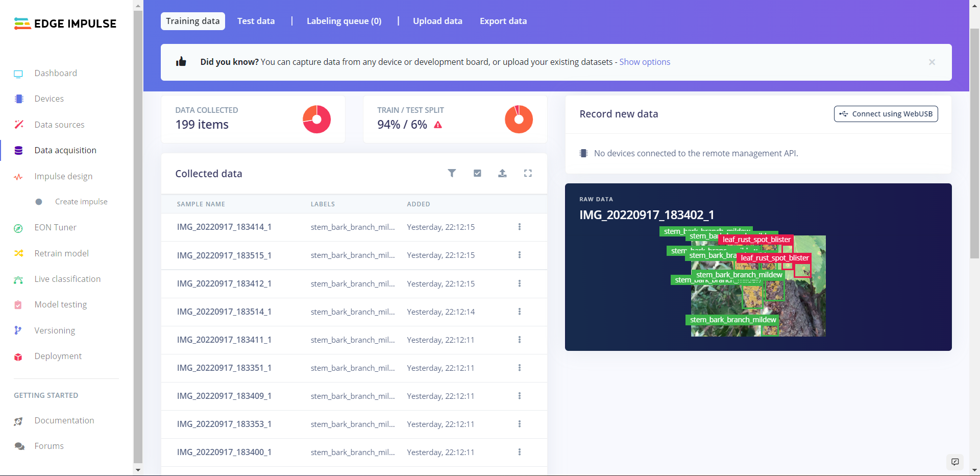Click the Impulse design pulse icon
Viewport: 980px width, 476px height.
18,177
